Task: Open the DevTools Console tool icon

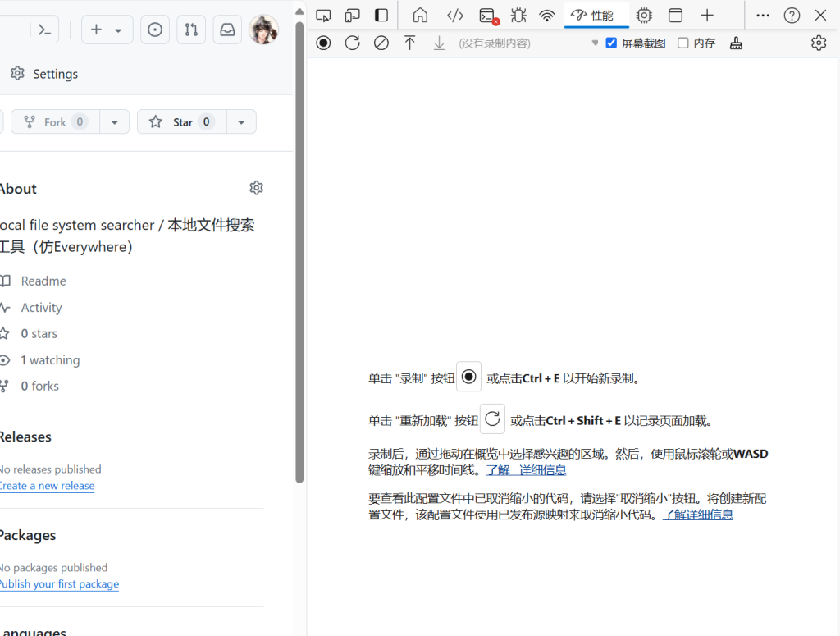Action: coord(488,16)
